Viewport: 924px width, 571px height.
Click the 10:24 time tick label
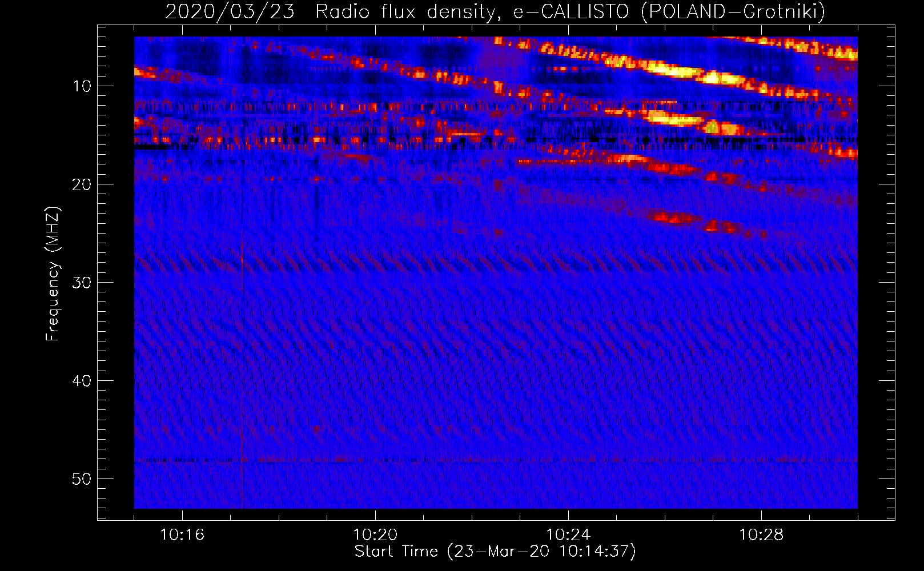click(568, 535)
